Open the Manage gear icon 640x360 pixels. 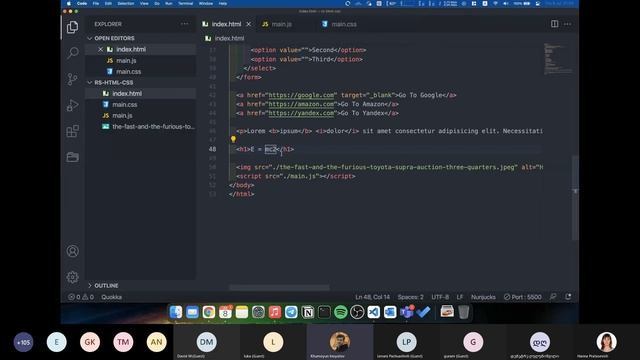(x=73, y=277)
